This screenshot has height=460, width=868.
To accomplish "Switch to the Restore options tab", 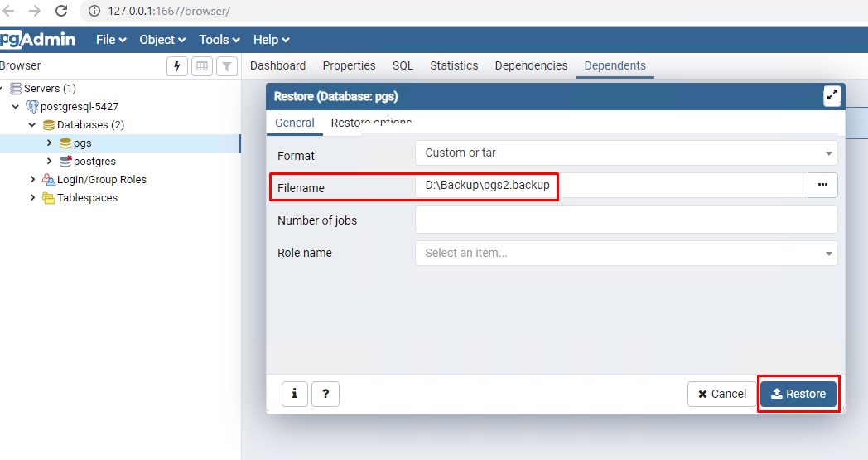I will [x=371, y=123].
